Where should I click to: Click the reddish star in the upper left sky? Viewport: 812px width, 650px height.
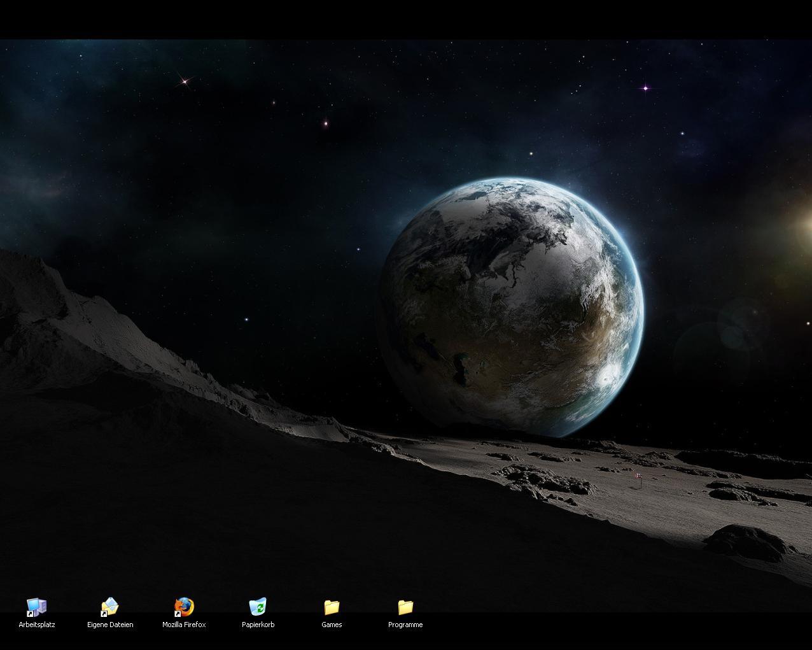185,81
